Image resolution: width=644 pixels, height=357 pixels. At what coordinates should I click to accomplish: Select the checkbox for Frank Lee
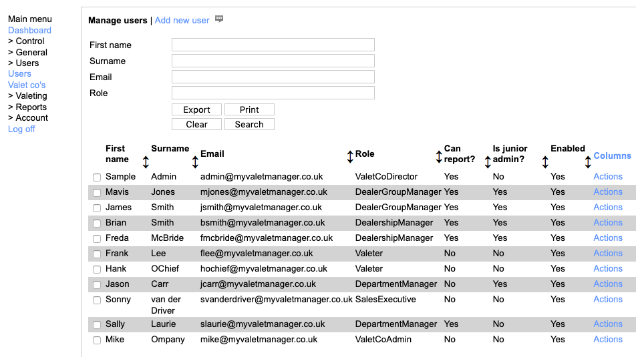[97, 254]
